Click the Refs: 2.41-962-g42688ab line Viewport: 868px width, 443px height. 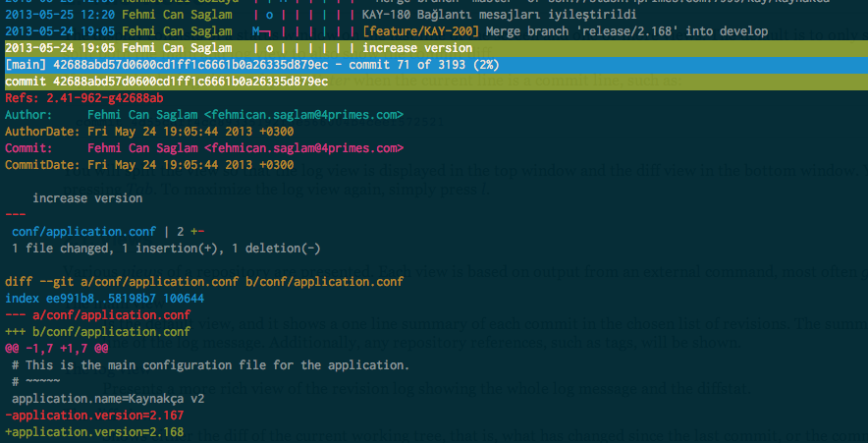click(84, 98)
